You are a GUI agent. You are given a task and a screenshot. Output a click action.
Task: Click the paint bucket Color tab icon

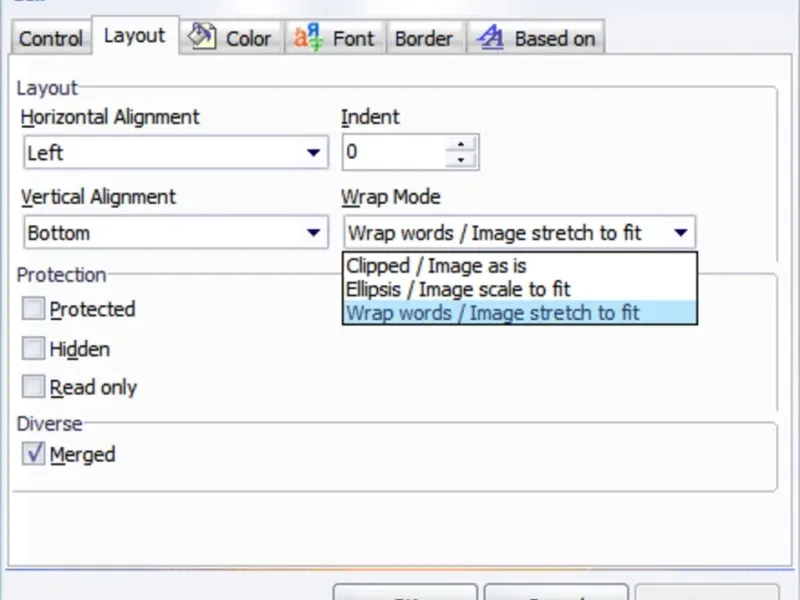pyautogui.click(x=203, y=37)
